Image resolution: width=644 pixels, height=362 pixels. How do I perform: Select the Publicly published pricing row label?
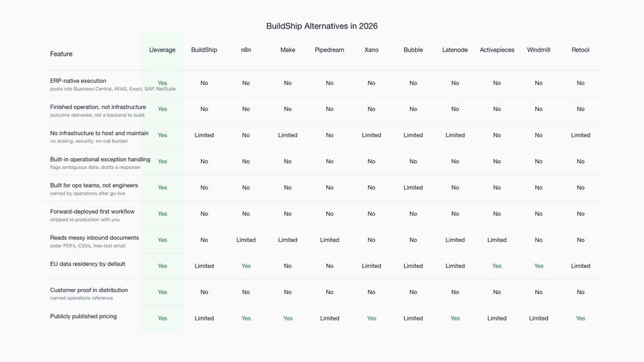[x=84, y=316]
